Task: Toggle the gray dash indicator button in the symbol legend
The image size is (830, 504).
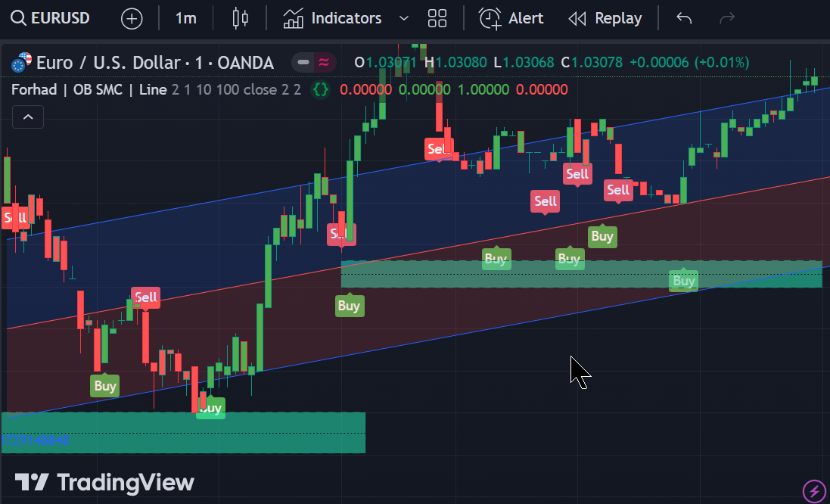Action: (x=303, y=62)
